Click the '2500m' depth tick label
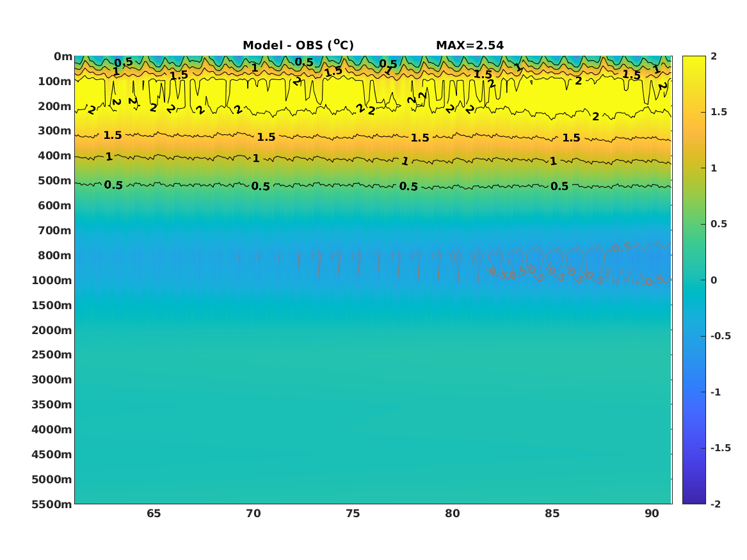Viewport: 747px width, 560px height. coord(52,355)
